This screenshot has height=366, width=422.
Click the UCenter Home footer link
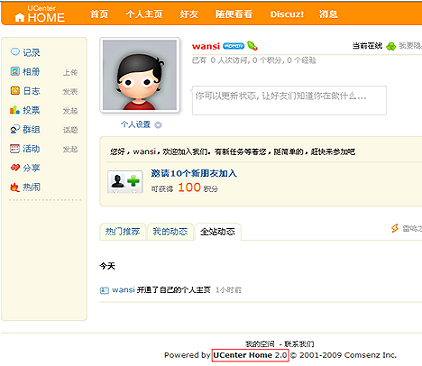point(250,355)
